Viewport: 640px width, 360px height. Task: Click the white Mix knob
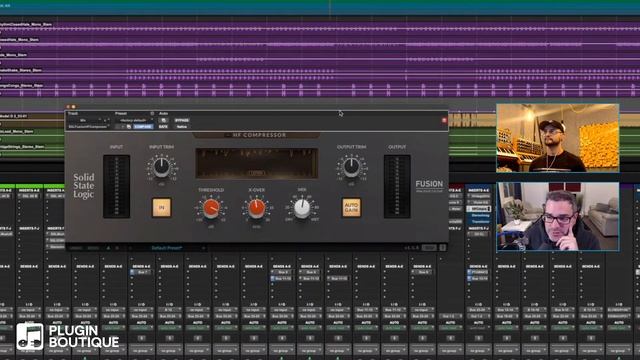(302, 208)
